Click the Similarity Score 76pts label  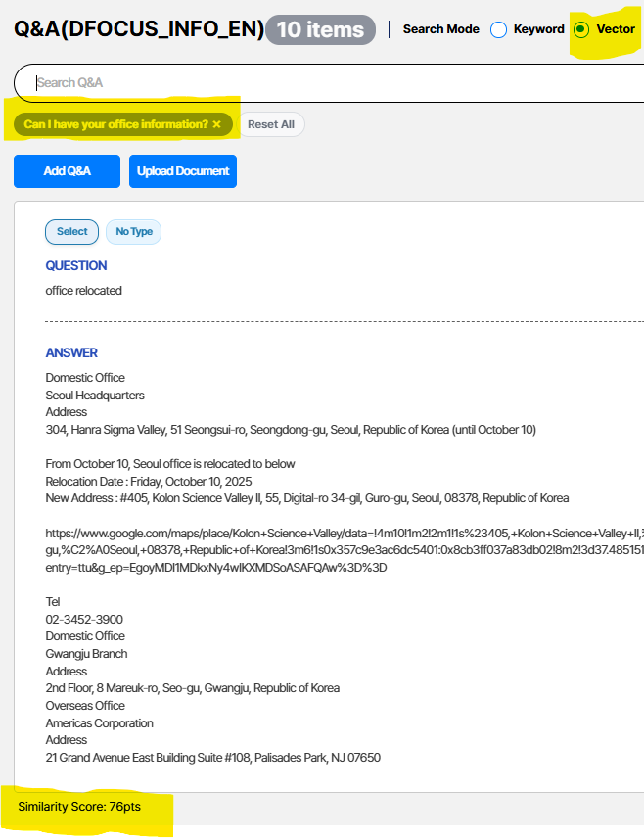tap(87, 806)
